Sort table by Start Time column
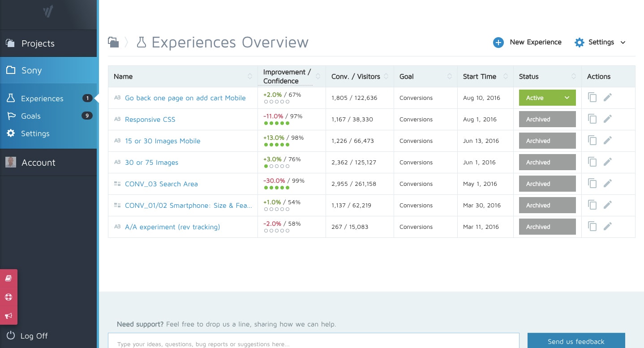The image size is (644, 348). click(505, 77)
